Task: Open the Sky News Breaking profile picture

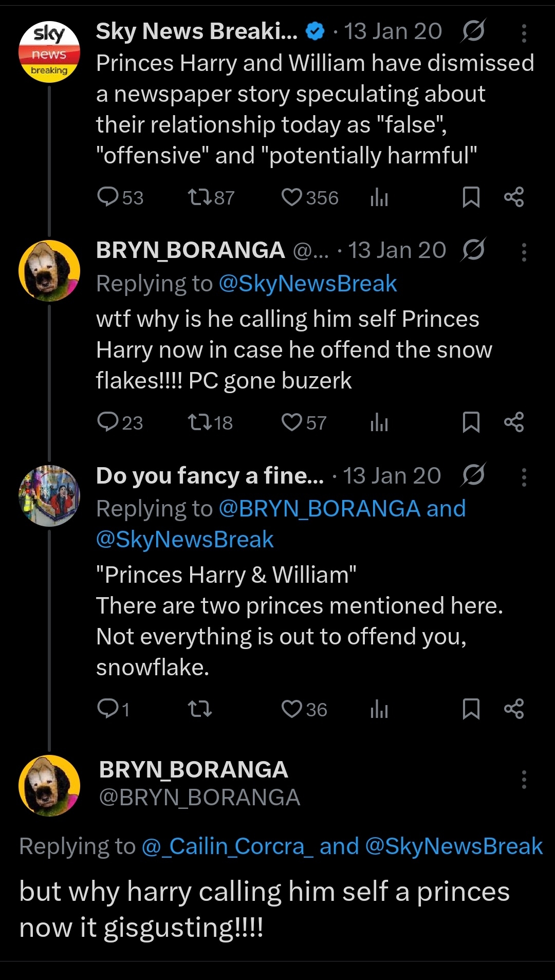Action: [x=49, y=52]
